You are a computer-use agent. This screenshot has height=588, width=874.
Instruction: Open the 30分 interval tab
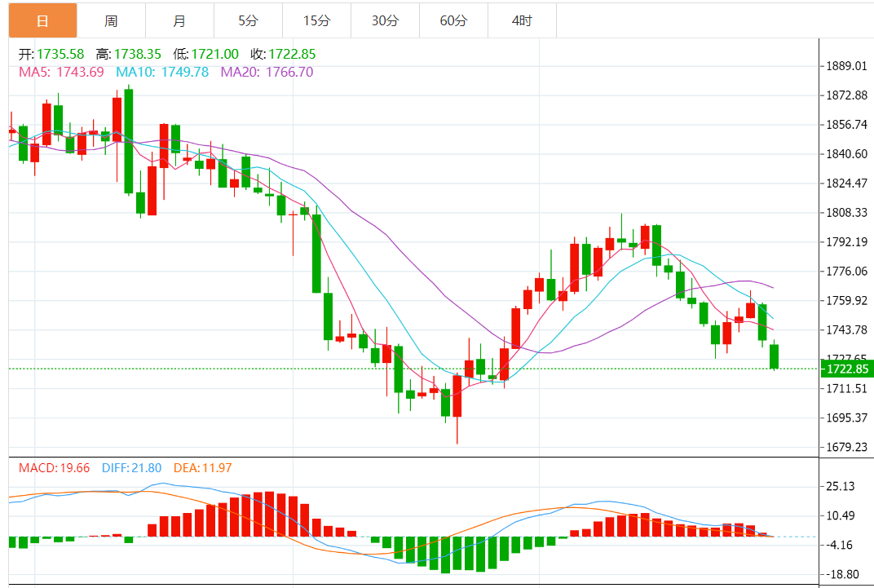pyautogui.click(x=385, y=20)
